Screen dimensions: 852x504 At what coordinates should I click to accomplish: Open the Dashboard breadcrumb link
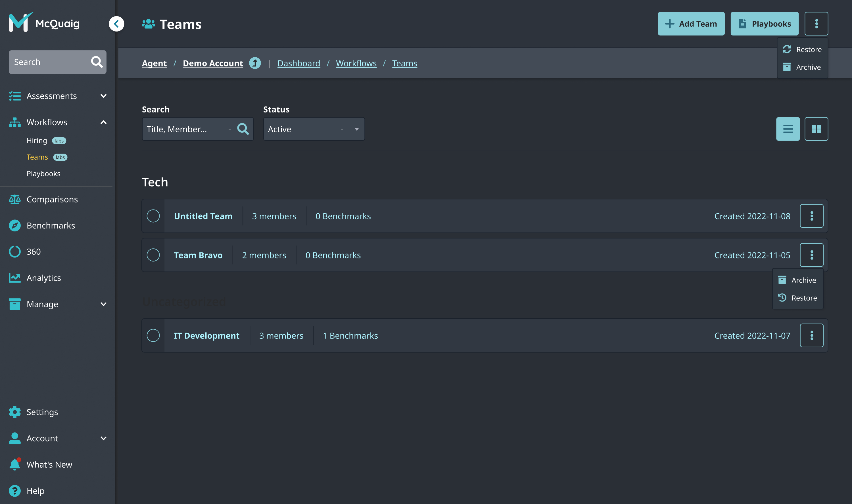(298, 63)
